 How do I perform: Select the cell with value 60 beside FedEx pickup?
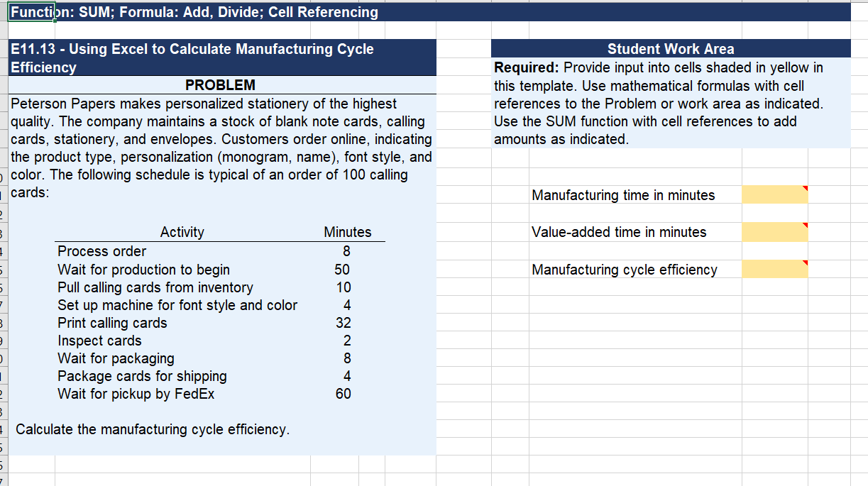coord(345,394)
